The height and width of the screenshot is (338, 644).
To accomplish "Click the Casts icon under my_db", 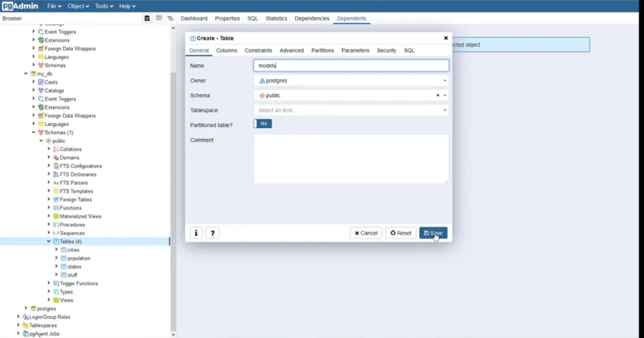I will 41,82.
